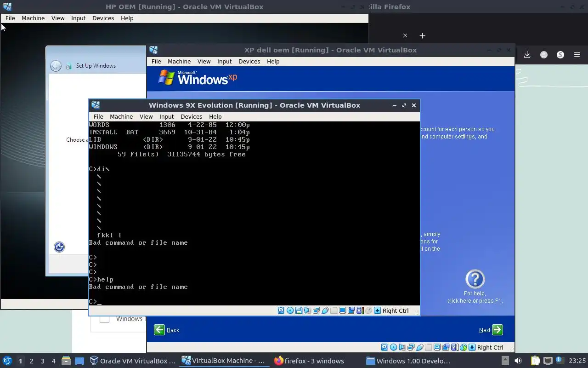Open View menu in XP dell oem window
The width and height of the screenshot is (588, 368).
(204, 61)
